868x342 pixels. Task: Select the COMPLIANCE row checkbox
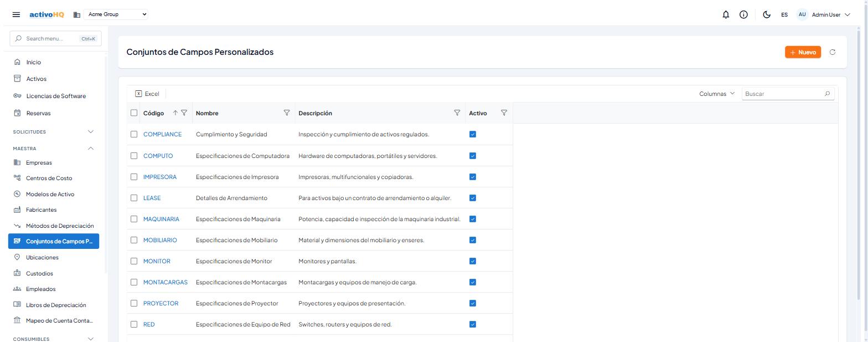(134, 134)
